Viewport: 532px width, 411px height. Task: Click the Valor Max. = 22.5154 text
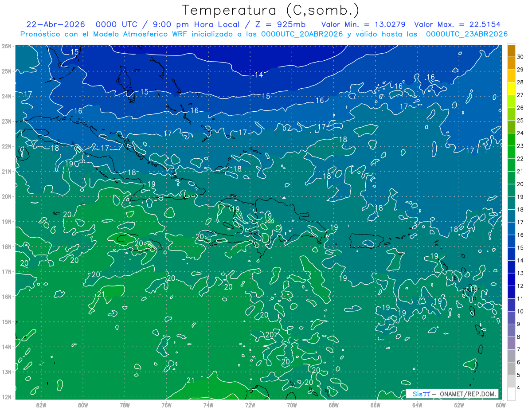(x=457, y=24)
